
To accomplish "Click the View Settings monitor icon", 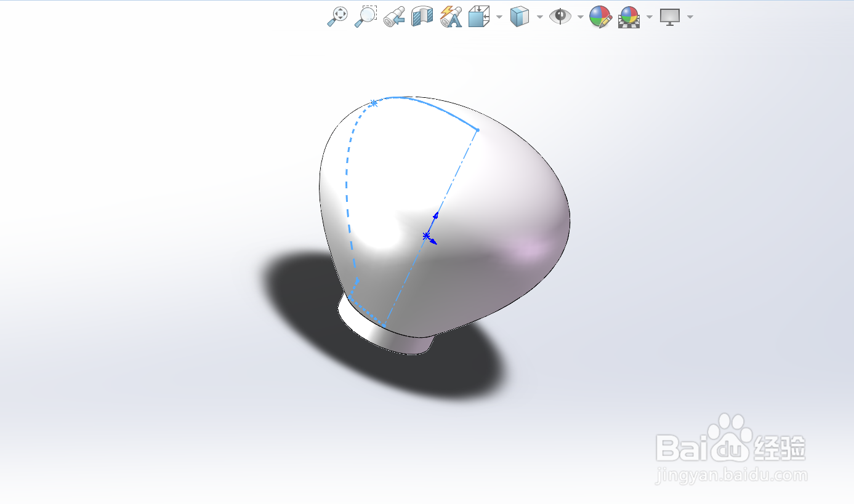I will pos(669,16).
